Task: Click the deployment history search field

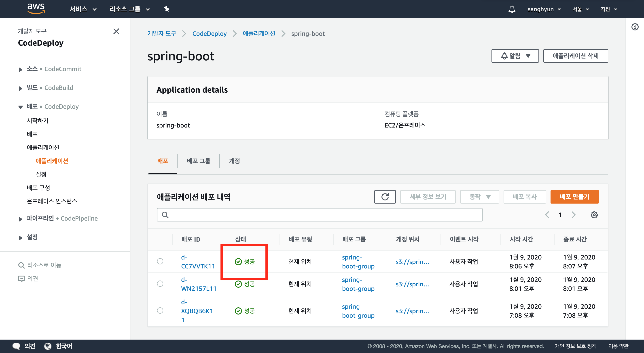Action: [x=320, y=215]
